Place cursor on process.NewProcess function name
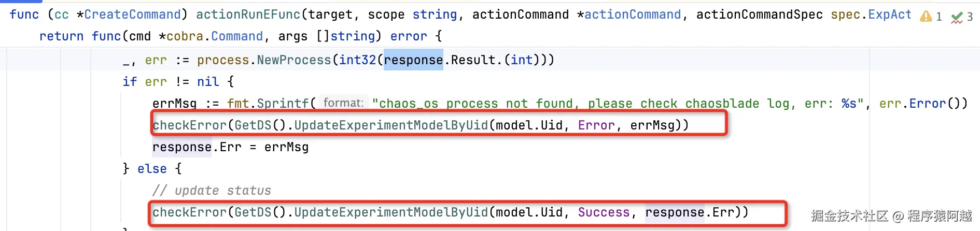This screenshot has width=980, height=231. [x=294, y=60]
